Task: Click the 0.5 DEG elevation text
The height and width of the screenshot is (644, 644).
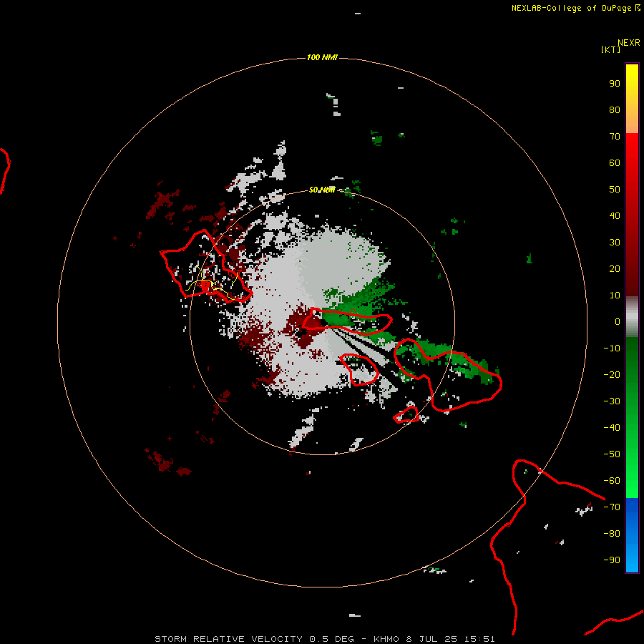Action: [331, 639]
